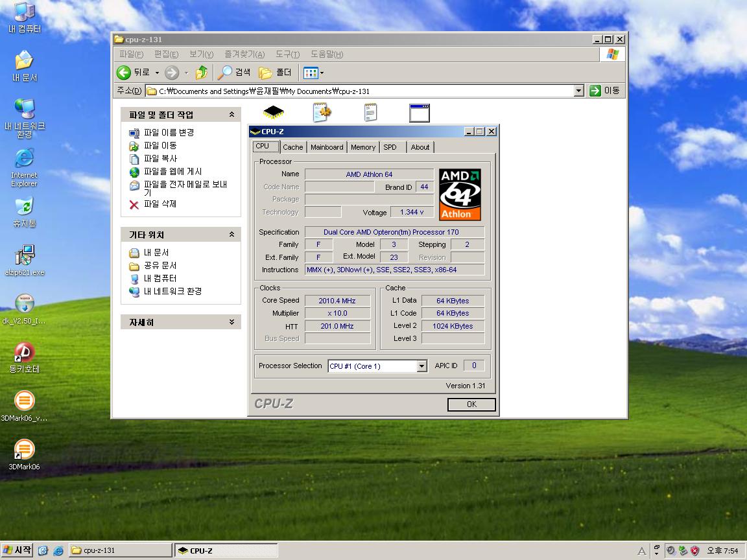
Task: Open the 보기(V) menu in Explorer
Action: pyautogui.click(x=202, y=54)
